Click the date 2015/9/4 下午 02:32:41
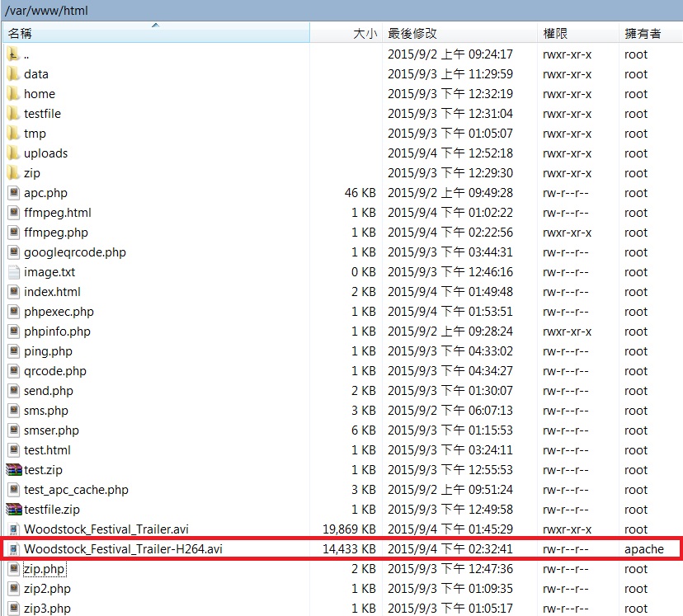Image resolution: width=683 pixels, height=616 pixels. tap(450, 549)
